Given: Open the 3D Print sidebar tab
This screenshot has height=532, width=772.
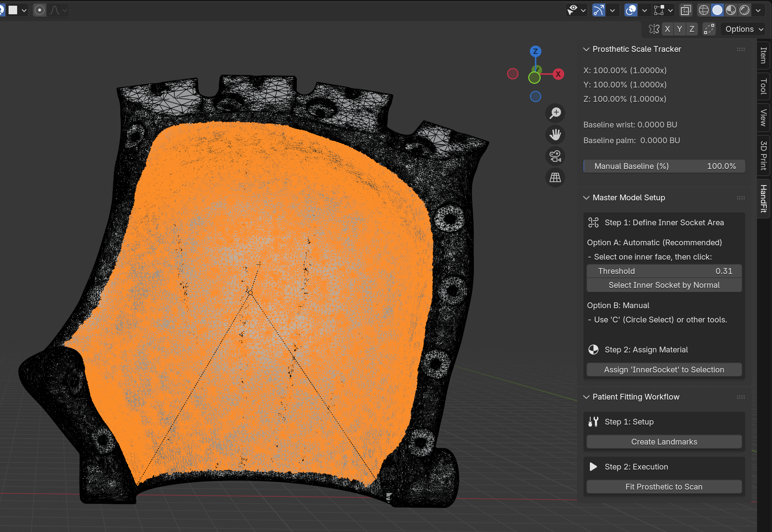Looking at the screenshot, I should coord(763,155).
